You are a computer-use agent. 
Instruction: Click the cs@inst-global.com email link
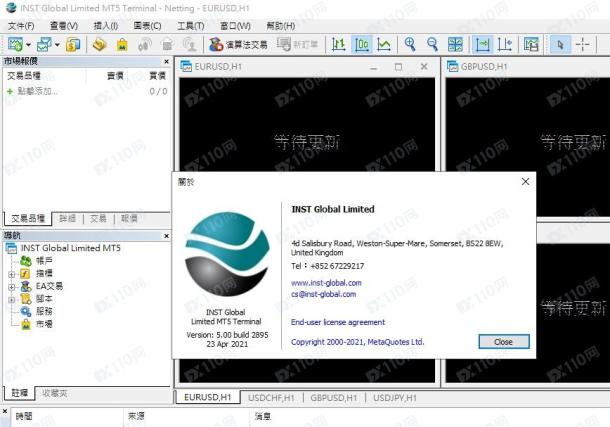pyautogui.click(x=323, y=294)
